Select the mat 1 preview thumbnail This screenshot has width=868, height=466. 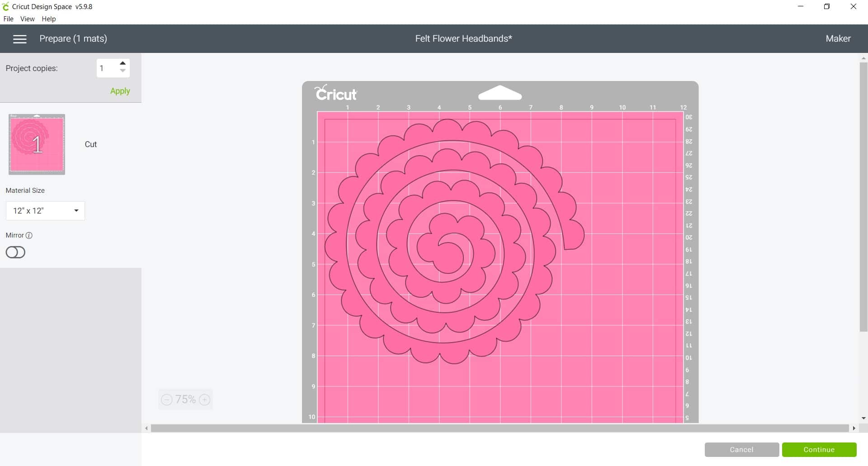36,144
